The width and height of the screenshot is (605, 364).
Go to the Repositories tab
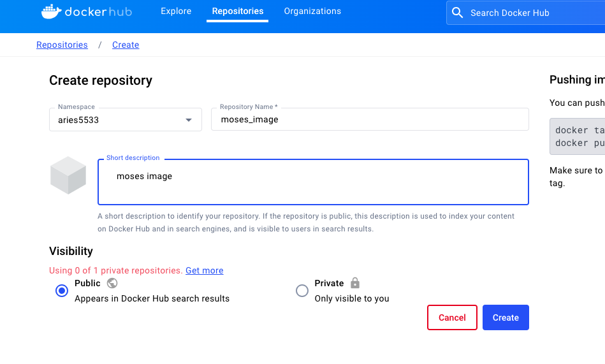coord(237,11)
